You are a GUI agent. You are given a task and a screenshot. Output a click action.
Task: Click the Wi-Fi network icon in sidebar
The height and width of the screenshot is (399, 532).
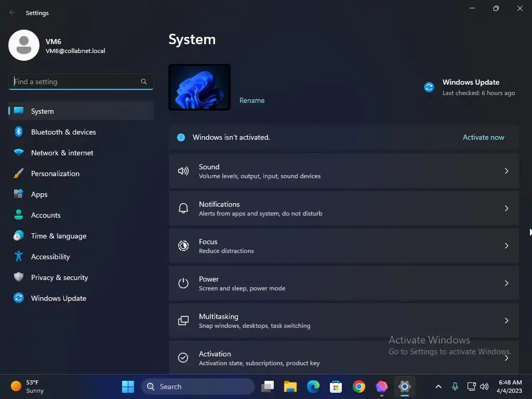coord(19,152)
